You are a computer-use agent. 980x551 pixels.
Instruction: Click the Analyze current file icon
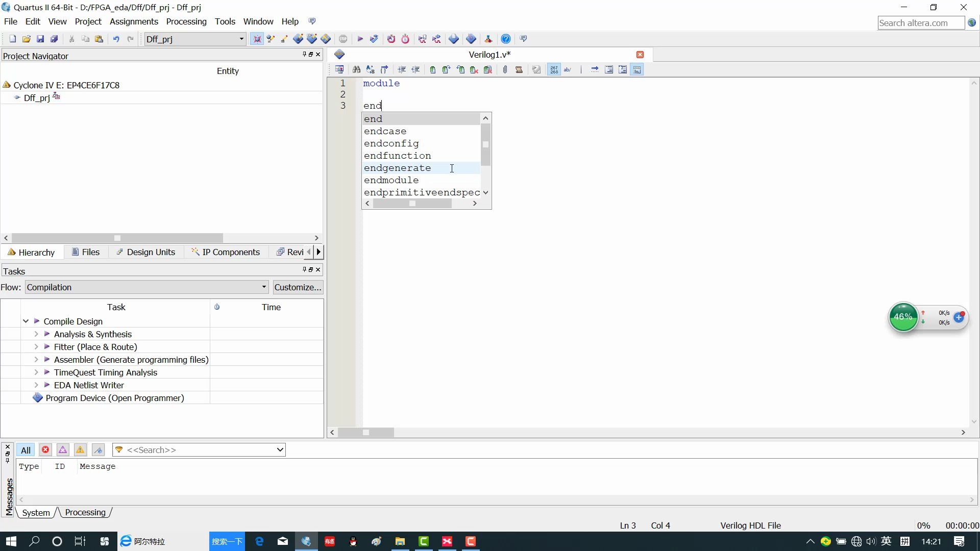(x=536, y=70)
